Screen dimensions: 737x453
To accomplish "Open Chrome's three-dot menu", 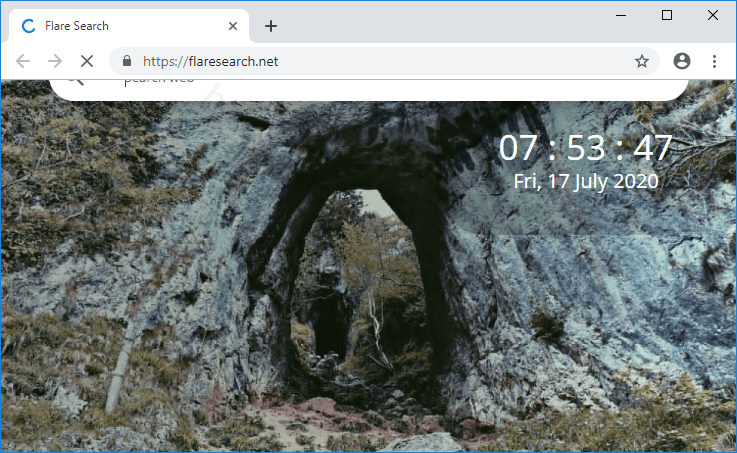I will 714,61.
